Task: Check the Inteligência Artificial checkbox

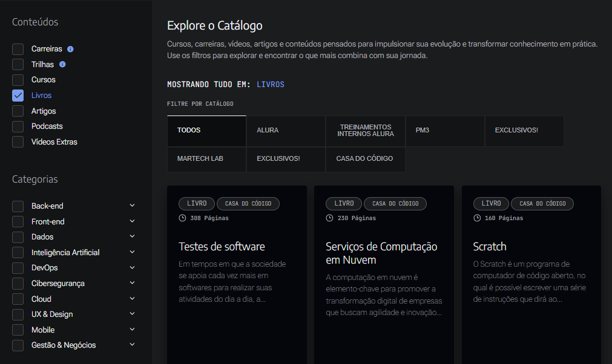Action: click(x=18, y=252)
